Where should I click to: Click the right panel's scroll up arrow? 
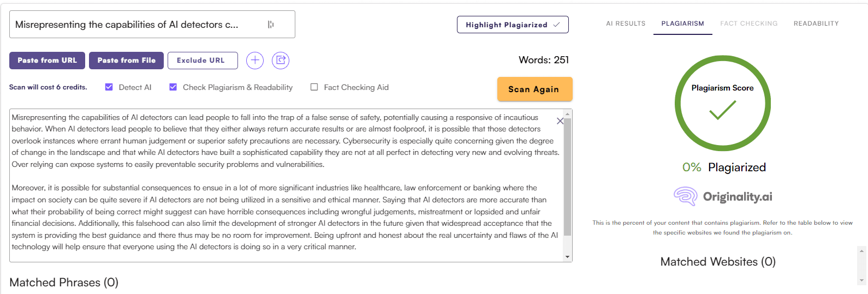pyautogui.click(x=862, y=251)
